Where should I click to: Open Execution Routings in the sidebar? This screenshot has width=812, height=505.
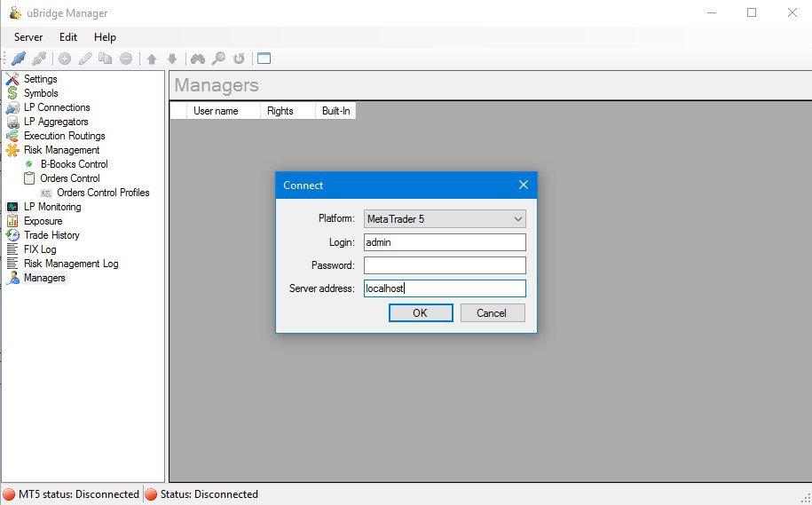point(64,136)
